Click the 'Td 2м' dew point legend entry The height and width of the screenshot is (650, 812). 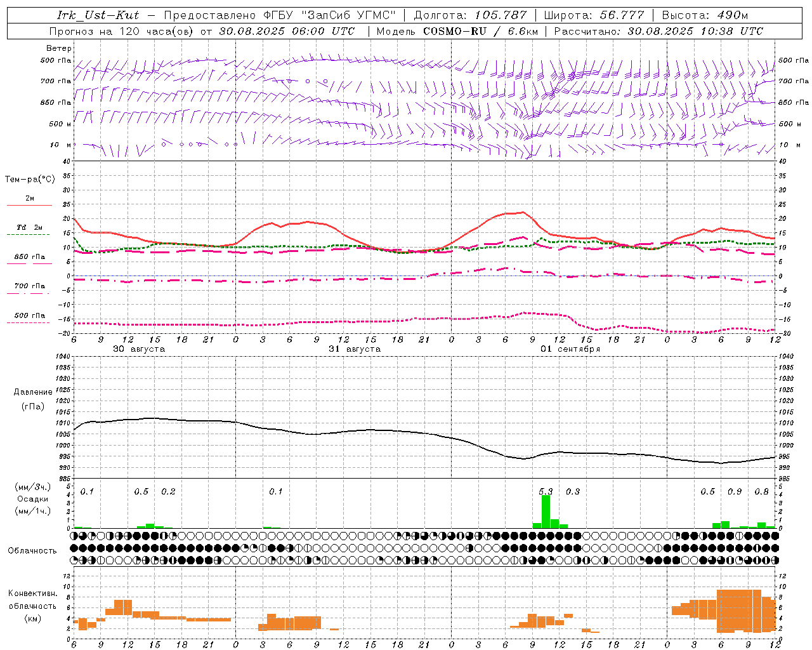point(30,227)
